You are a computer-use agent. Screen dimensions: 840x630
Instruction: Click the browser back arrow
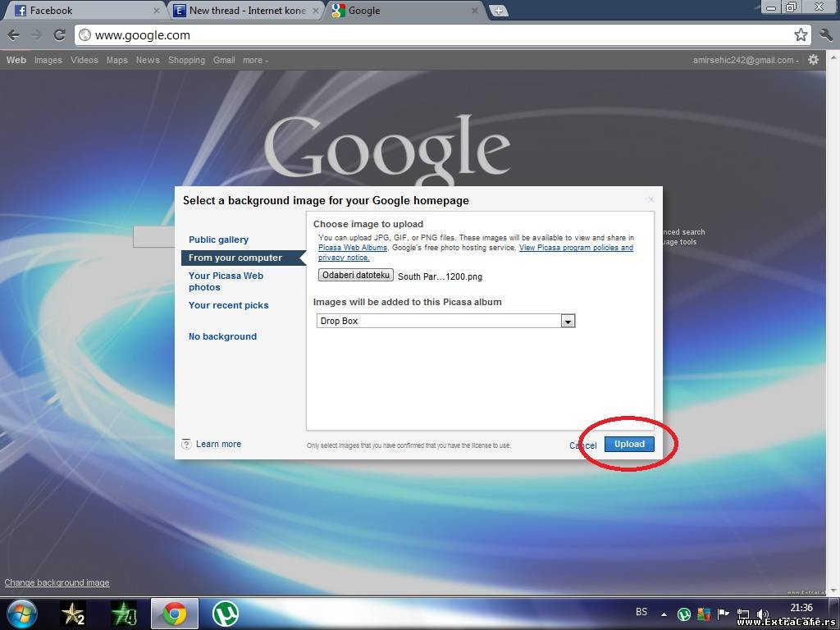pyautogui.click(x=13, y=35)
